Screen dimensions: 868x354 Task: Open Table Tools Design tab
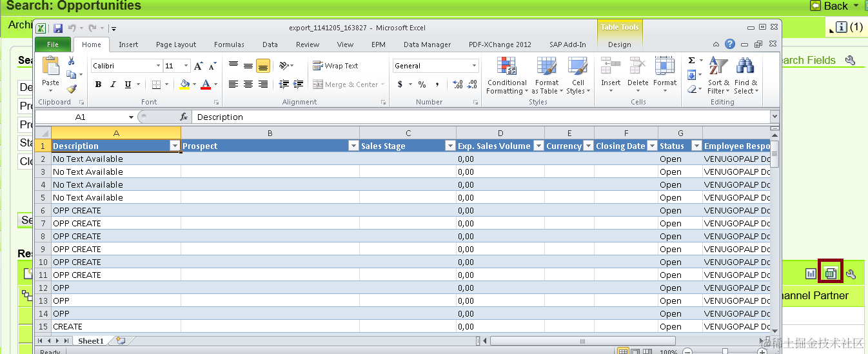tap(619, 44)
